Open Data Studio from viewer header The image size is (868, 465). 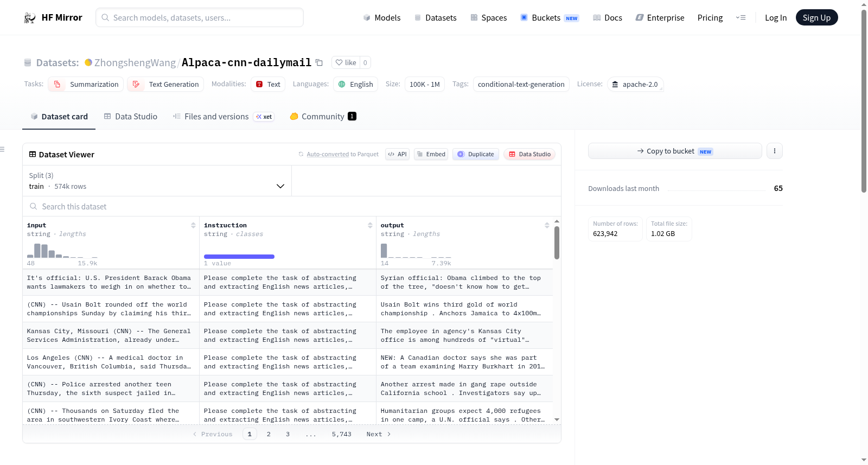(x=529, y=154)
